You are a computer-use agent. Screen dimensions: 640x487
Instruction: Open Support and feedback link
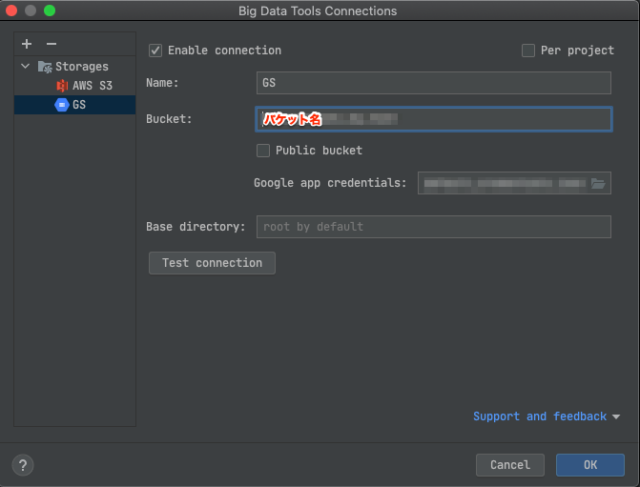click(x=540, y=416)
